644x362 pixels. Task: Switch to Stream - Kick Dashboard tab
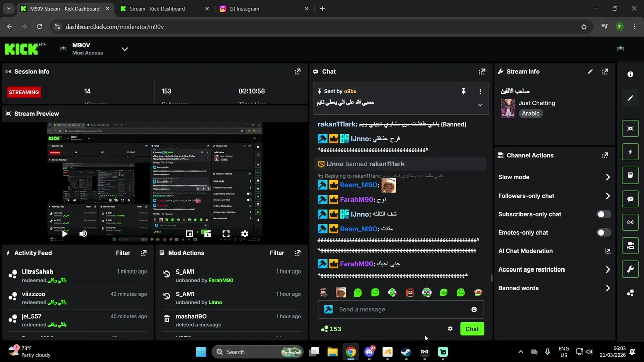pos(164,9)
